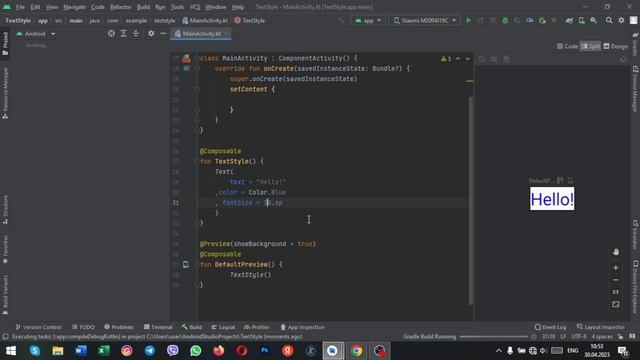Screen dimensions: 640x360
Task: Zoom out the Compose preview with minus
Action: [616, 280]
